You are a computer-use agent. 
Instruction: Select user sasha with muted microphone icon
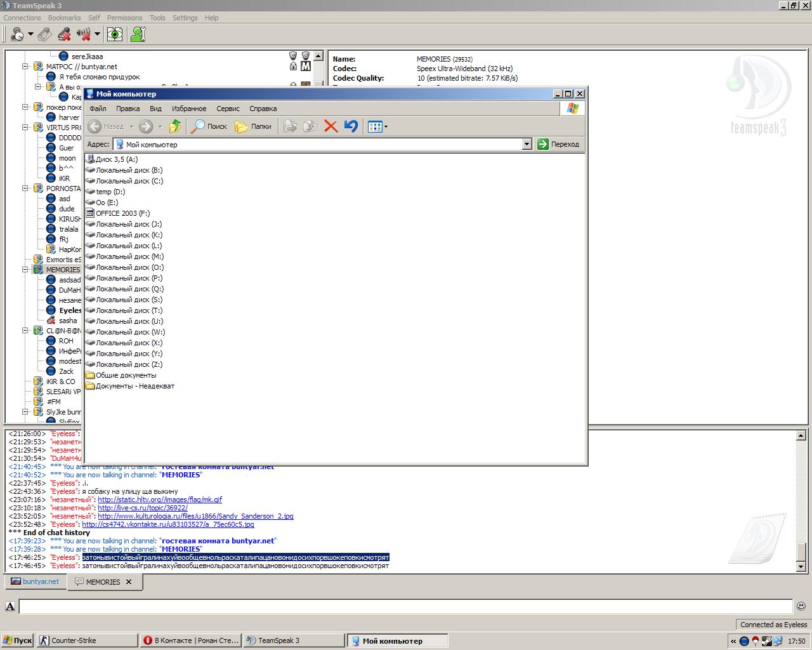62,321
